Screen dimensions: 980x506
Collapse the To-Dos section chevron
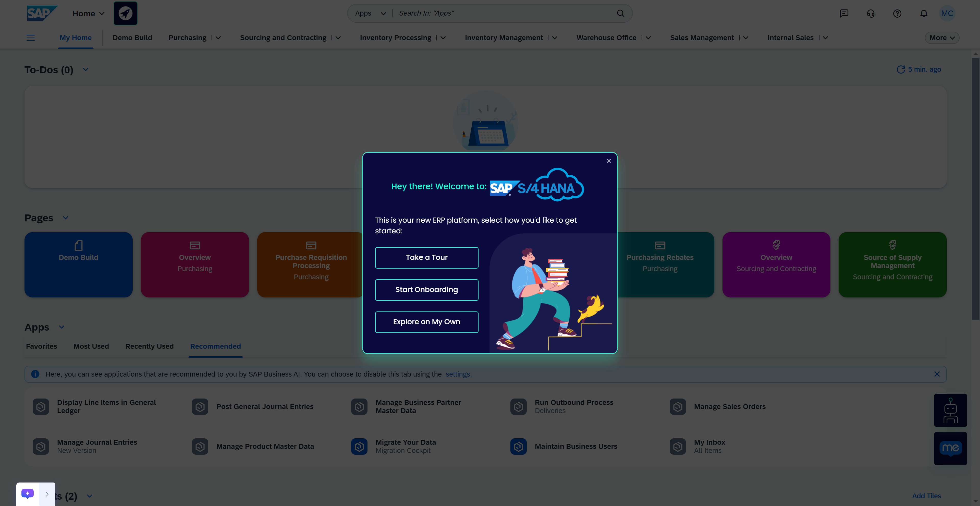point(85,69)
